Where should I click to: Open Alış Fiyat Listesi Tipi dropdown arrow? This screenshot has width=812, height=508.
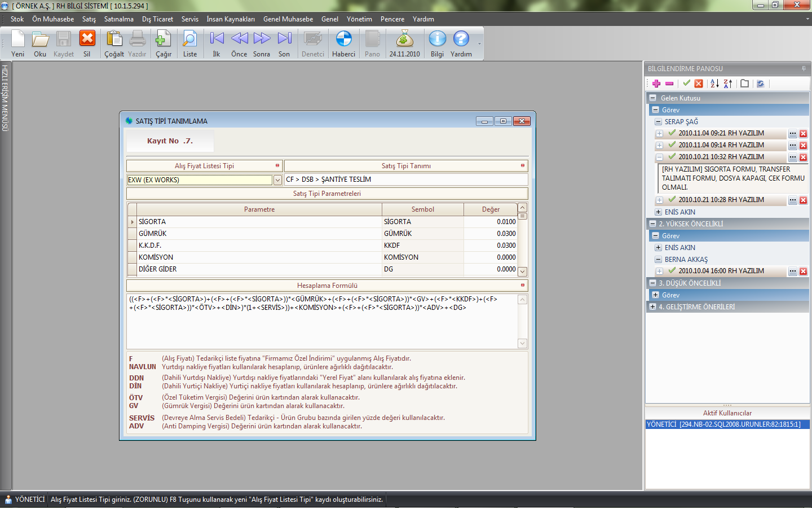click(x=277, y=180)
